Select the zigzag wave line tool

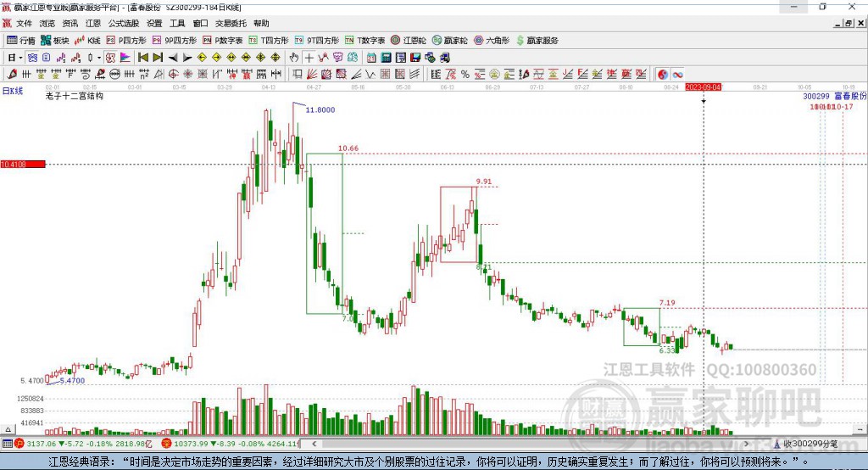coord(370,75)
